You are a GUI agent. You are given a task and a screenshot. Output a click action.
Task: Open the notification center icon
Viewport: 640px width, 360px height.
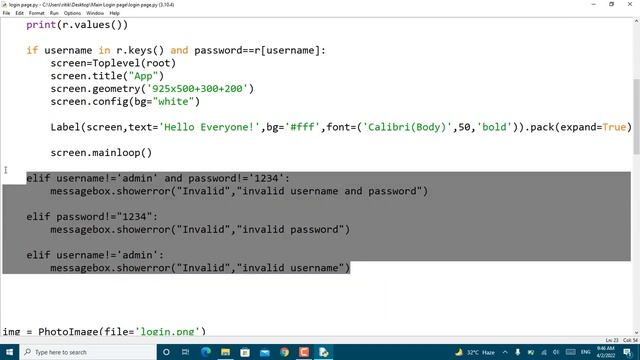click(x=628, y=352)
